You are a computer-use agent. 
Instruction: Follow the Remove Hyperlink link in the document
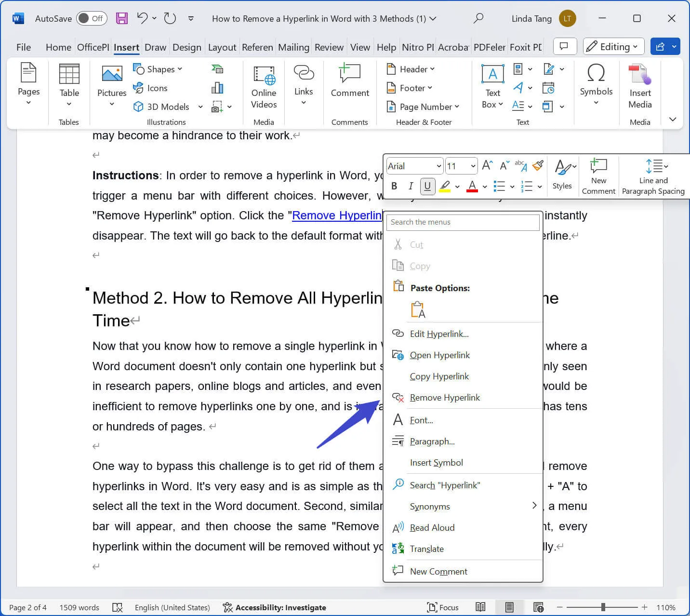tap(337, 215)
